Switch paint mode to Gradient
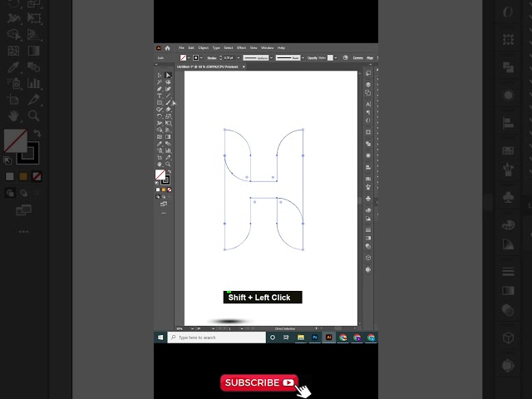The width and height of the screenshot is (532, 399). (x=164, y=190)
